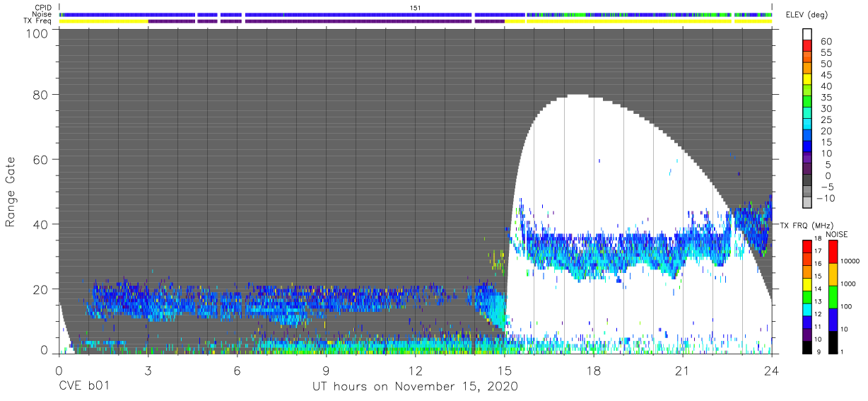Click the TX Freq row label
The height and width of the screenshot is (401, 868).
pyautogui.click(x=39, y=21)
